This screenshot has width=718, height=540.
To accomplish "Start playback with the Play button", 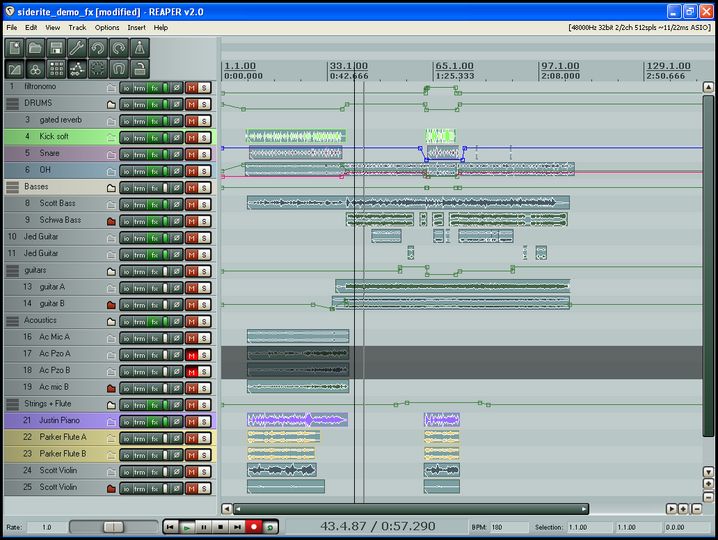I will [x=186, y=527].
